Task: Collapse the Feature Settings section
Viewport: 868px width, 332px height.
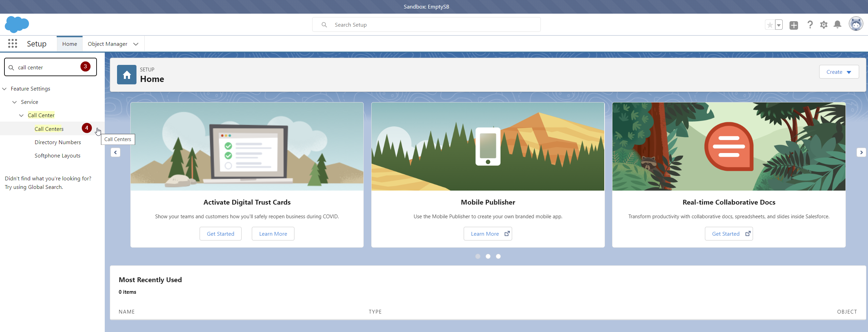Action: click(x=4, y=89)
